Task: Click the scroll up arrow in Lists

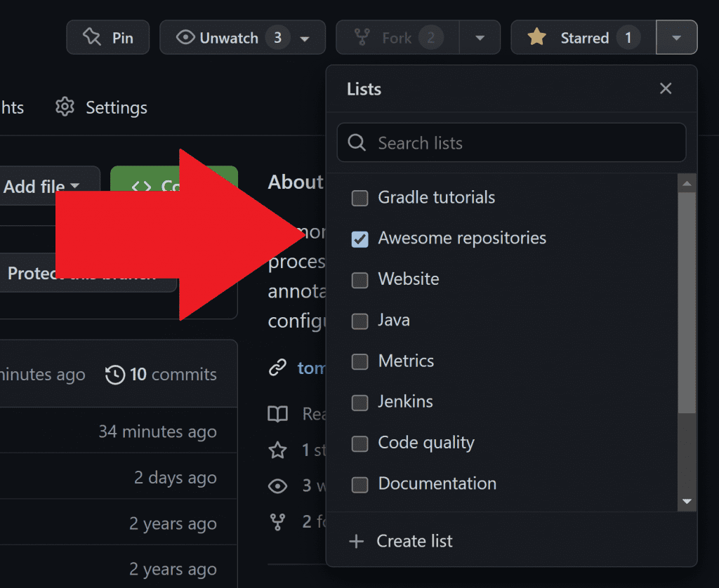Action: pos(687,185)
